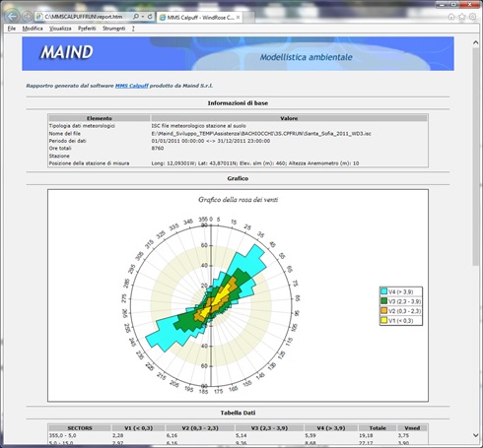Image resolution: width=483 pixels, height=448 pixels.
Task: Click the 'Tipologia dati meteorologici' row label
Action: coord(82,126)
